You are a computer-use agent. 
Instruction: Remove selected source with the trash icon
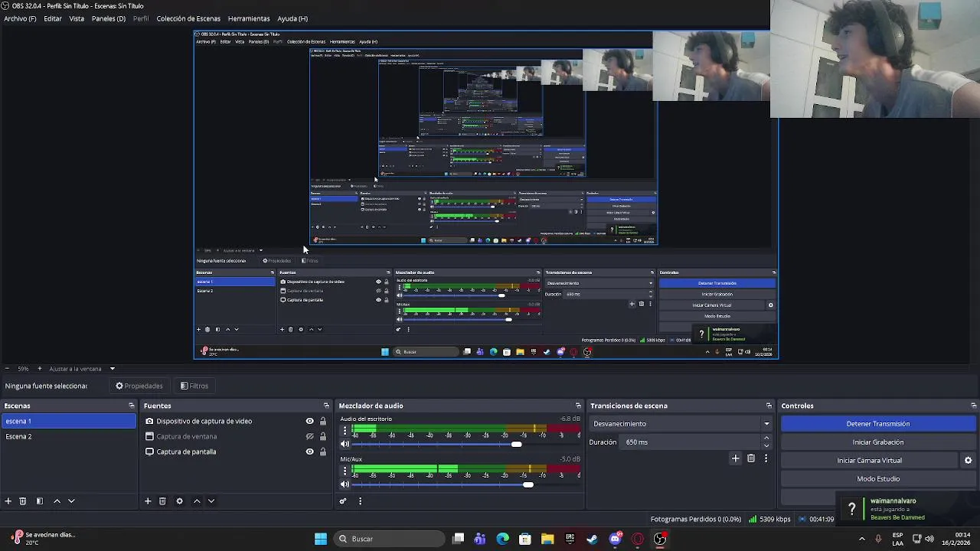[x=162, y=501]
